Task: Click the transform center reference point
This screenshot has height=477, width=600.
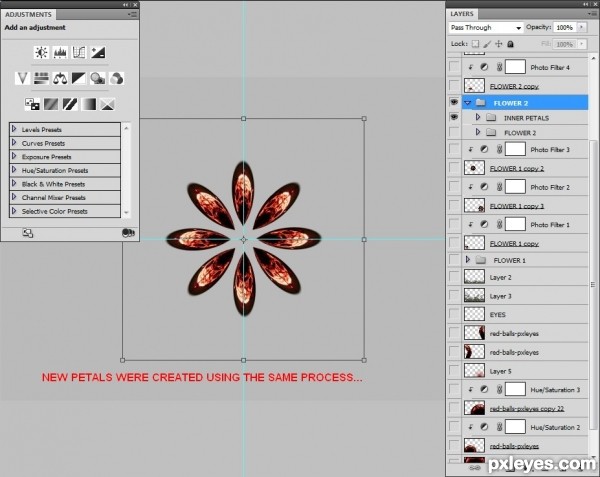Action: (244, 239)
